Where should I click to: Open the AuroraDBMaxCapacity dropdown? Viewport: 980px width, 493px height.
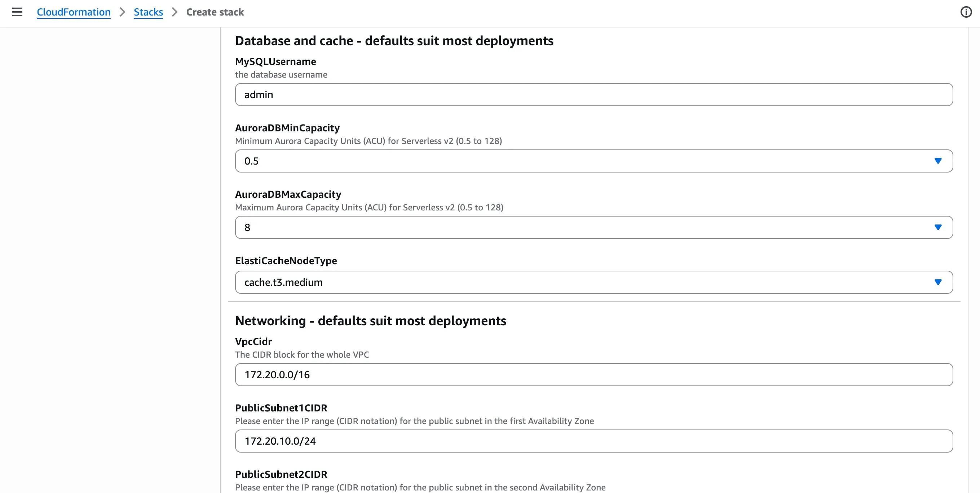tap(594, 227)
